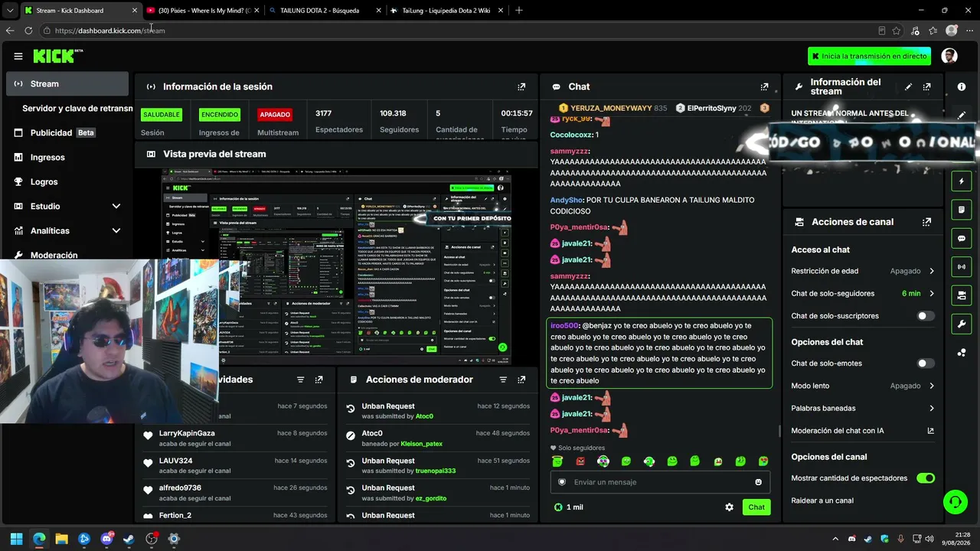Edit the Información del stream panel
The image size is (980, 551).
point(908,86)
